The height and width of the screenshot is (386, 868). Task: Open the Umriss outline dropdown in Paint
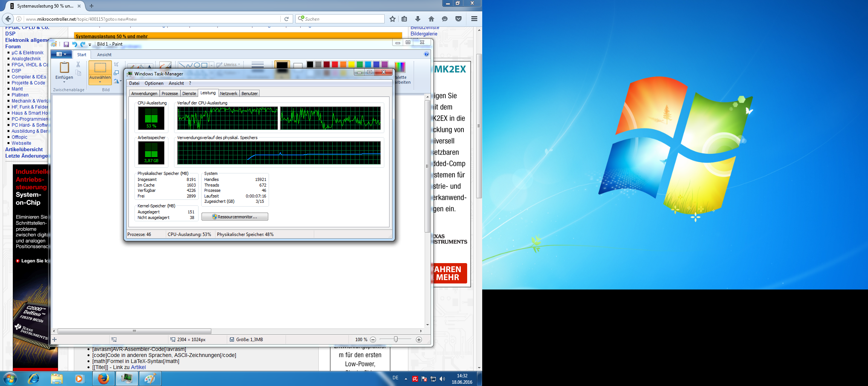point(228,64)
